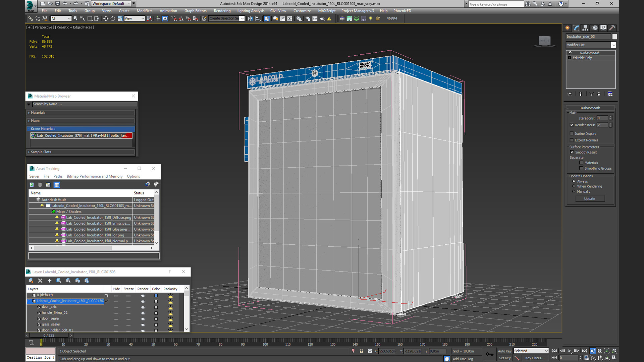This screenshot has height=362, width=644.
Task: Select the Select and Move tool
Action: (106, 18)
